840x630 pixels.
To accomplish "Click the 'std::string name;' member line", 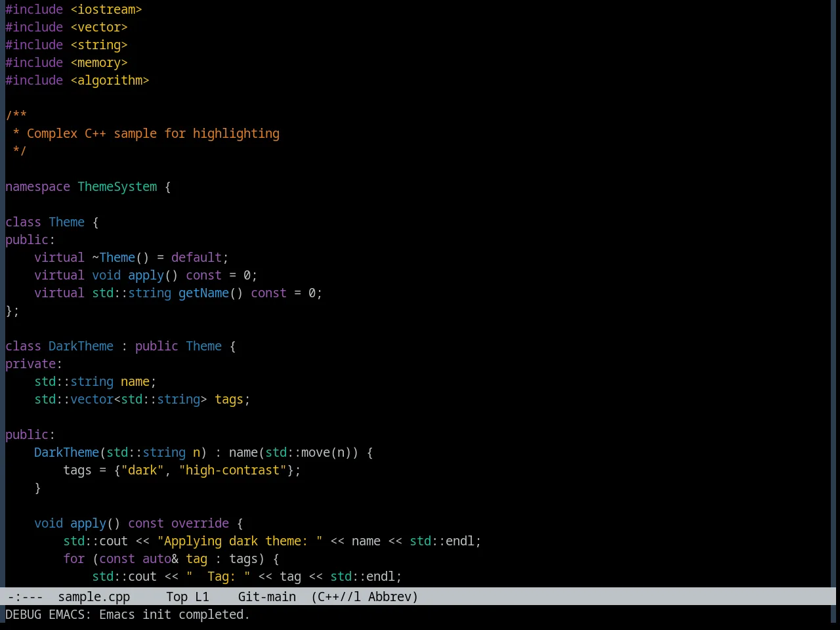I will coord(95,381).
